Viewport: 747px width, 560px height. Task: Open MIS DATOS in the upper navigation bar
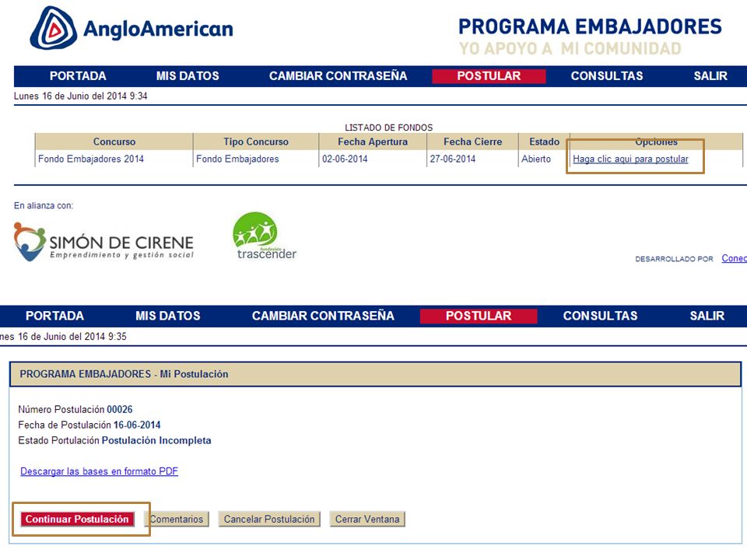188,76
